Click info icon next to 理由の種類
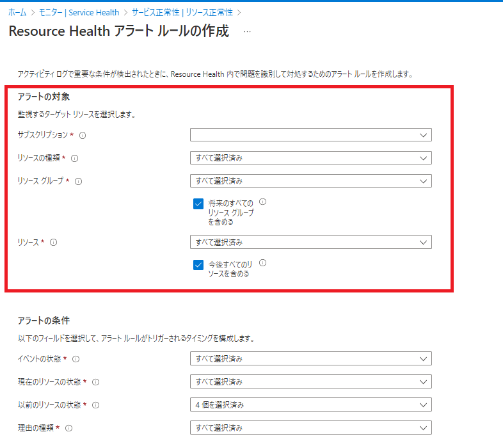 coord(68,428)
